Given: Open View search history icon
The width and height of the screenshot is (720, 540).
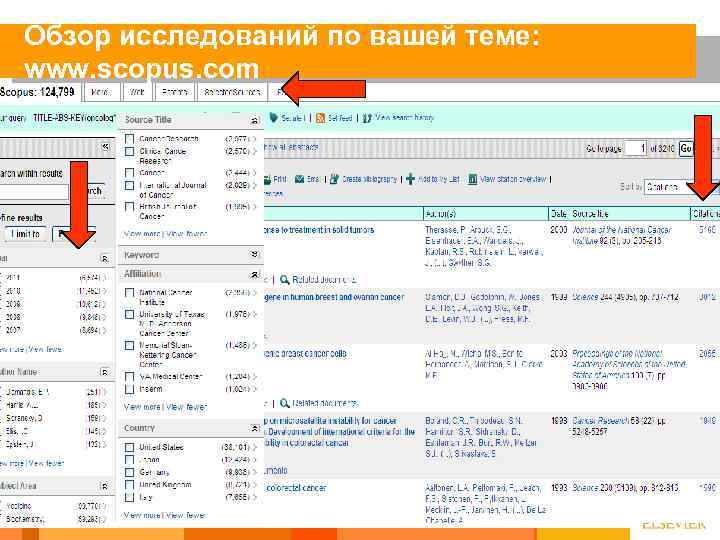Looking at the screenshot, I should coord(367,118).
